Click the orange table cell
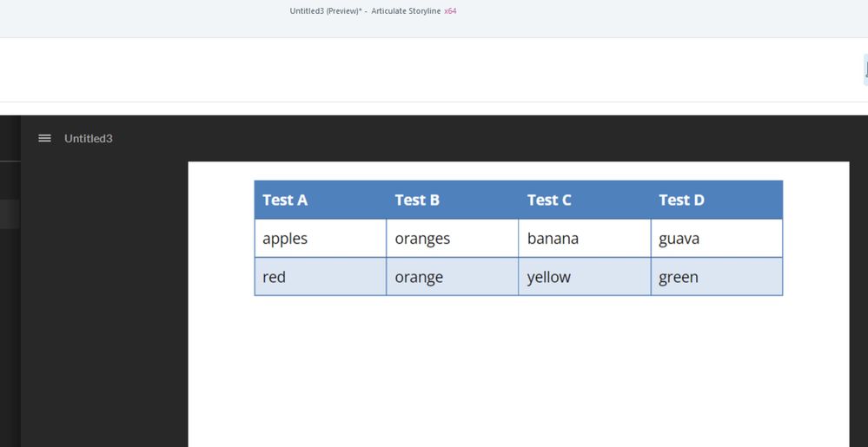Viewport: 868px width, 447px height. tap(452, 277)
